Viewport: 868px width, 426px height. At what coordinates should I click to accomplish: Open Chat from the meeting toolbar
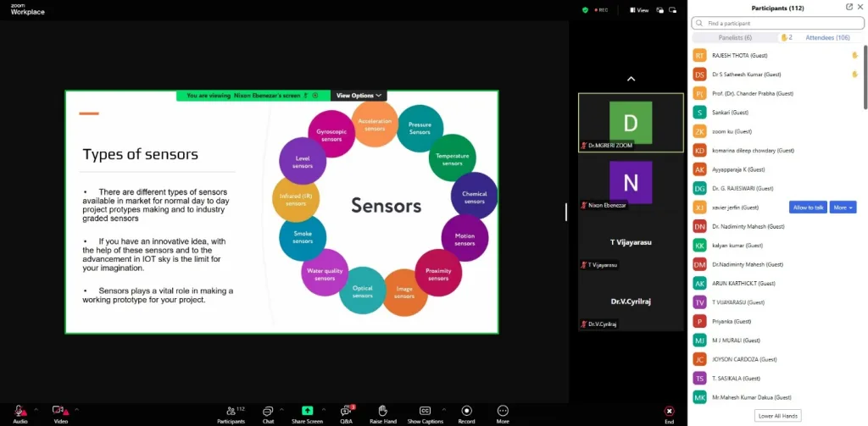point(268,411)
